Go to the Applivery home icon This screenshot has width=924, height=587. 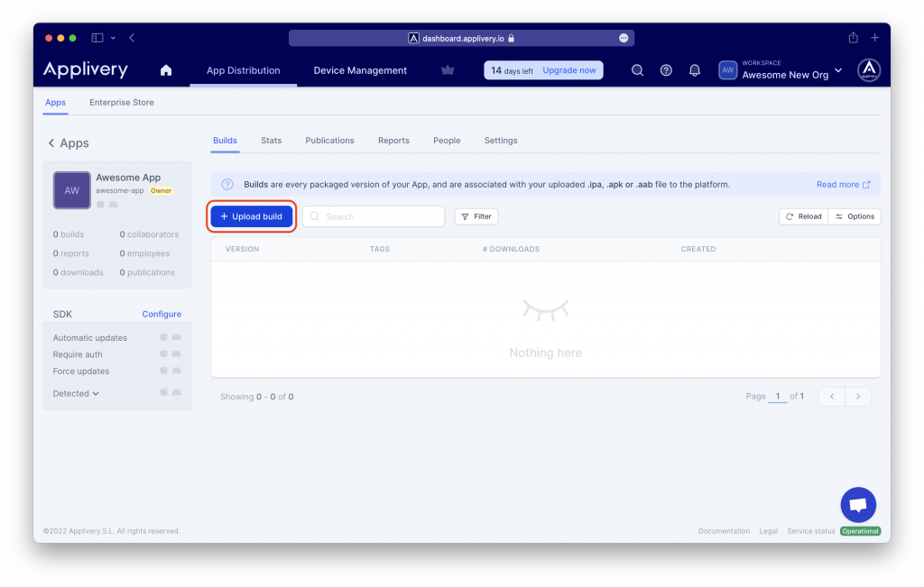(166, 70)
